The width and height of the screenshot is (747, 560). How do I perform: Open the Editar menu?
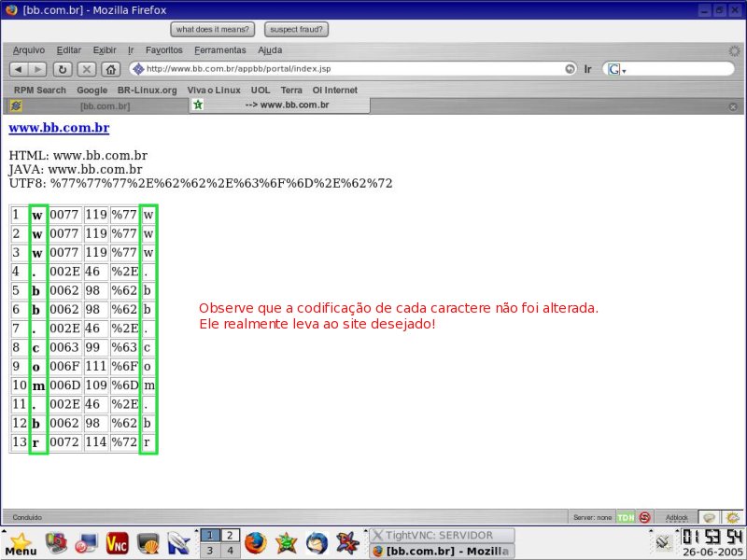coord(68,50)
